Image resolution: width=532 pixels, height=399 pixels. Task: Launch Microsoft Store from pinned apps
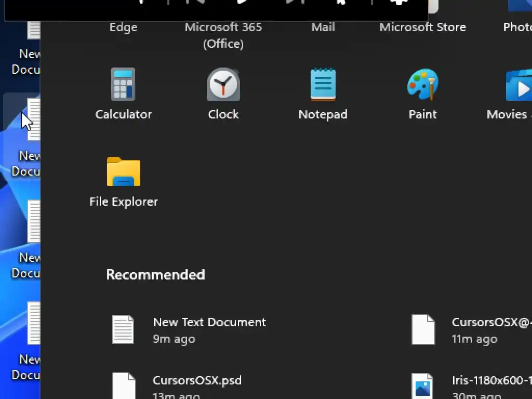tap(423, 27)
